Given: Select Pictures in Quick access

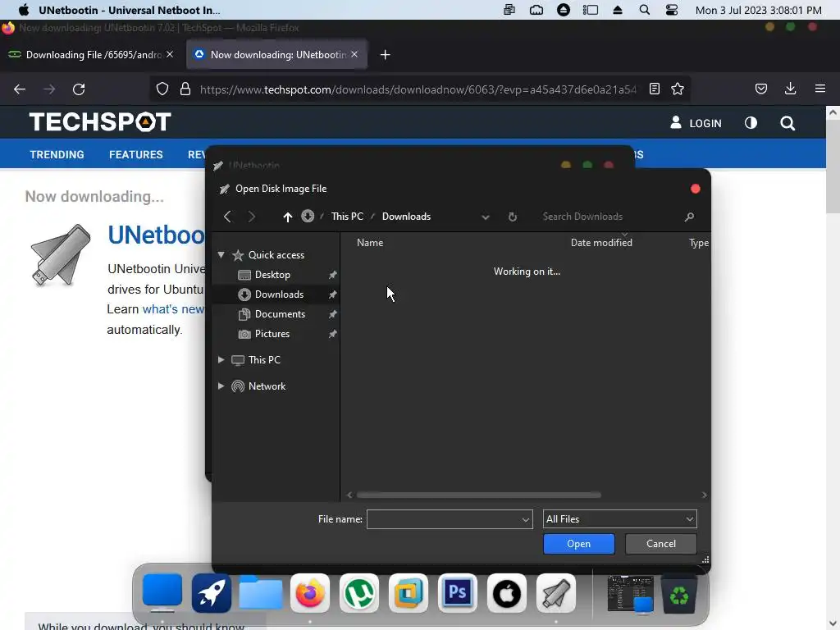Looking at the screenshot, I should [x=272, y=334].
